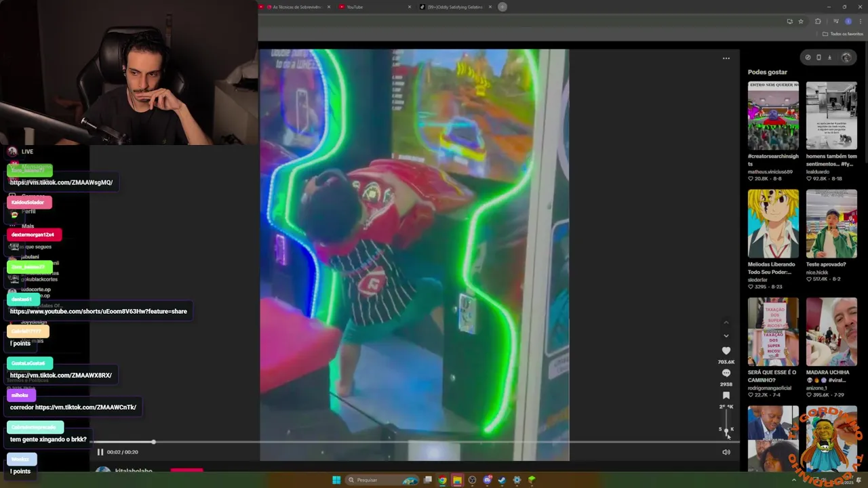
Task: Open File Explorer from the taskbar
Action: (457, 480)
